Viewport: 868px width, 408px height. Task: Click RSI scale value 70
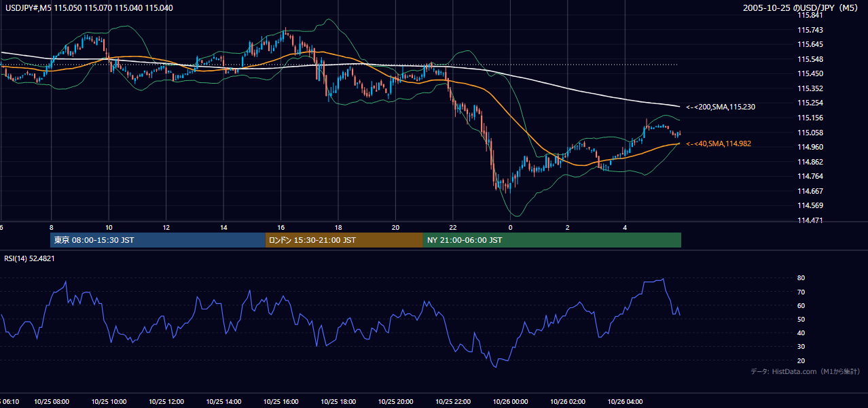click(801, 292)
